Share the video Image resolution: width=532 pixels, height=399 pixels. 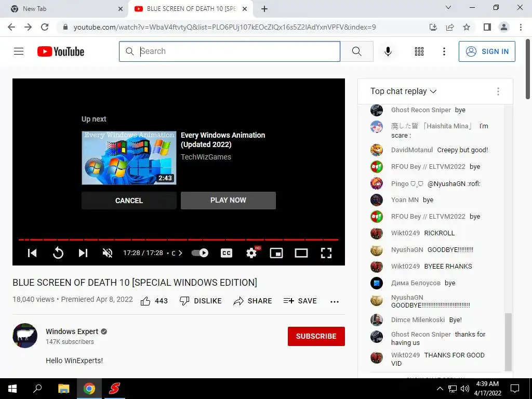pyautogui.click(x=253, y=301)
